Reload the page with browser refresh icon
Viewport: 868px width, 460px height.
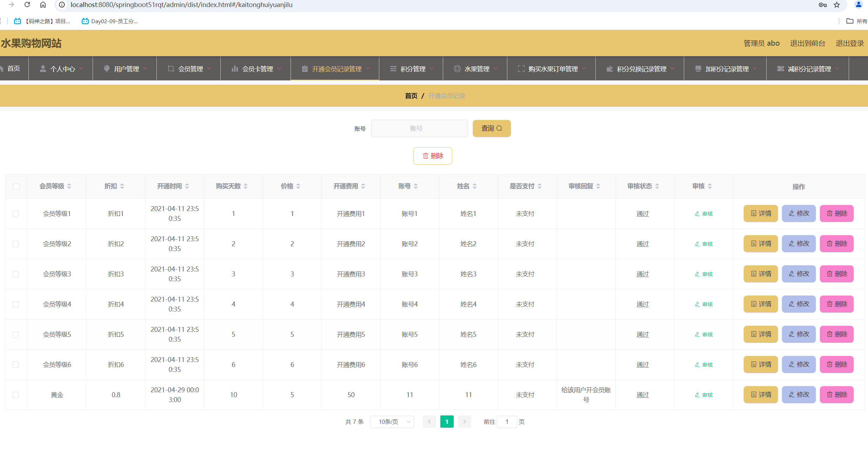[27, 5]
